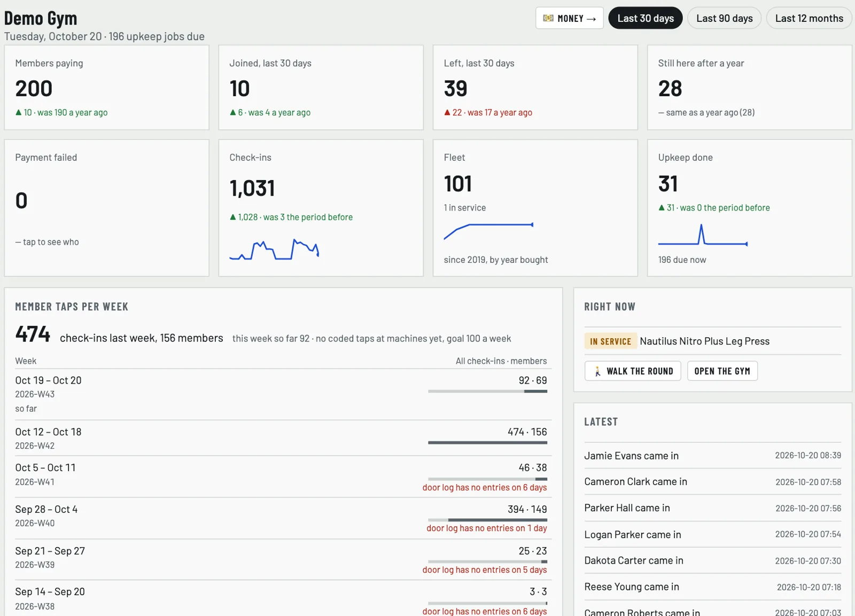Open the Fleet card
The image size is (855, 616).
pos(535,208)
